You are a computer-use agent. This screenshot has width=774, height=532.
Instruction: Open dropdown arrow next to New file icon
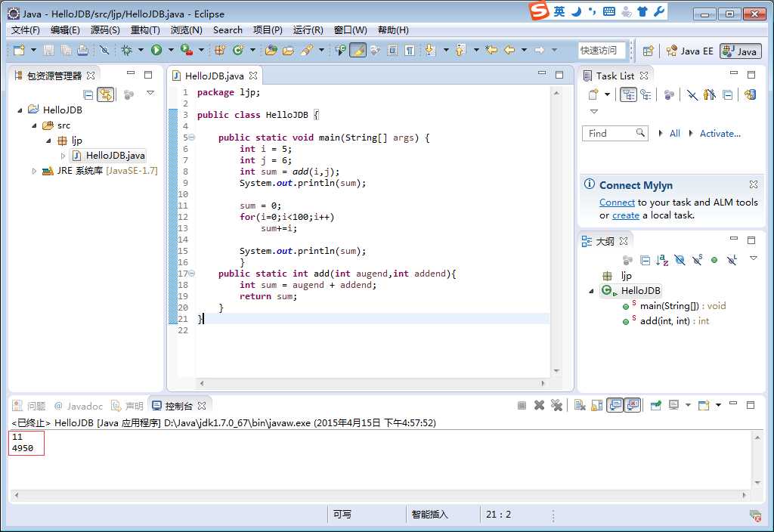(x=33, y=50)
